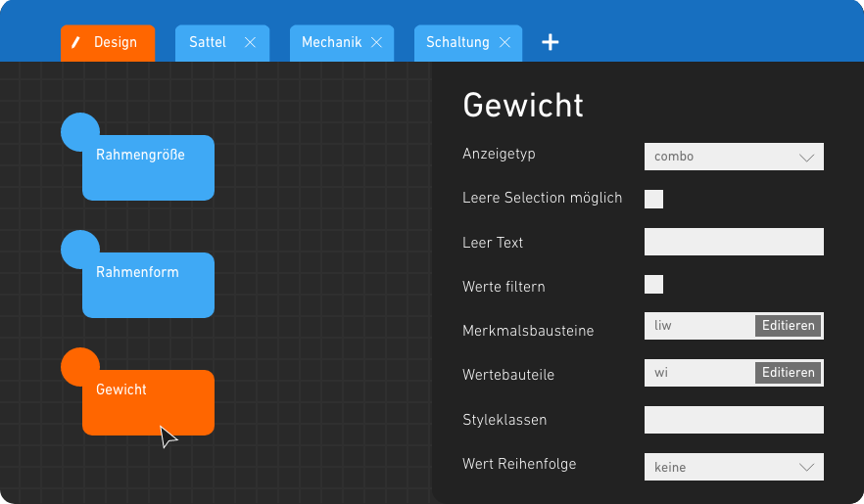Close the Mechanik tab
864x504 pixels.
[x=377, y=43]
